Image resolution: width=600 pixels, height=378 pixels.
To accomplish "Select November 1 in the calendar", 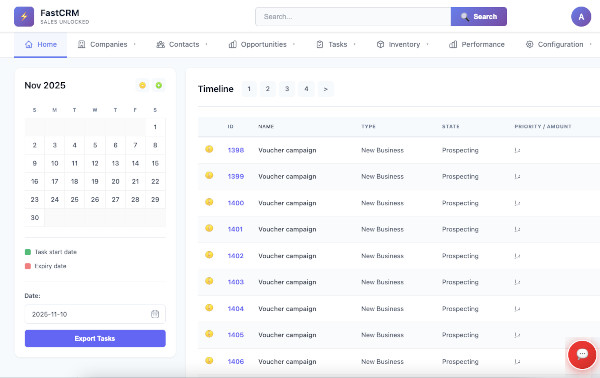I will (155, 127).
